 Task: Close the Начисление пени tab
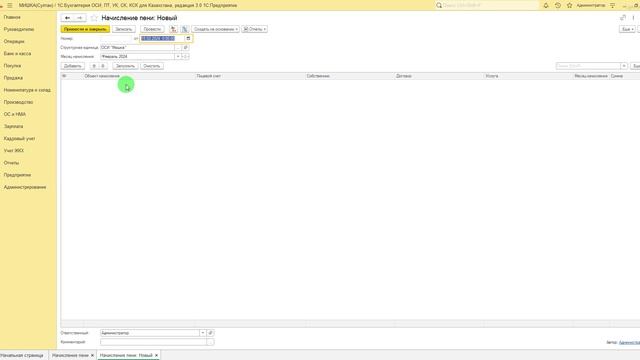tap(92, 356)
